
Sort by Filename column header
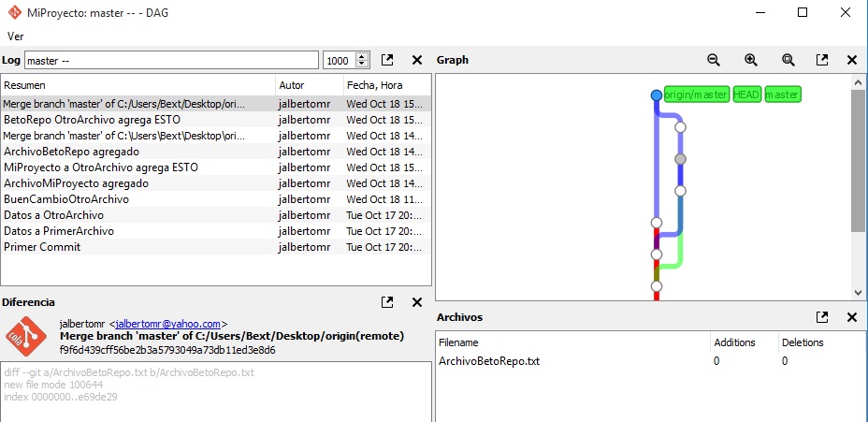573,342
